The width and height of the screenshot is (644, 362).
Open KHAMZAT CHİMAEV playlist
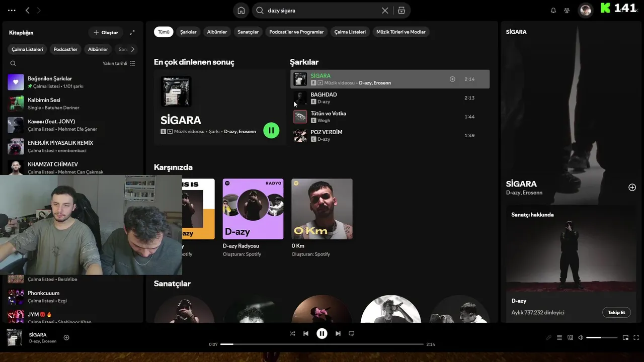(72, 167)
